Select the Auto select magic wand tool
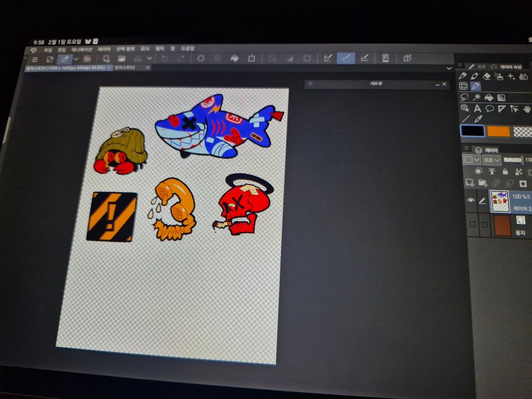Viewport: 532px width, 399px height. coord(476,97)
